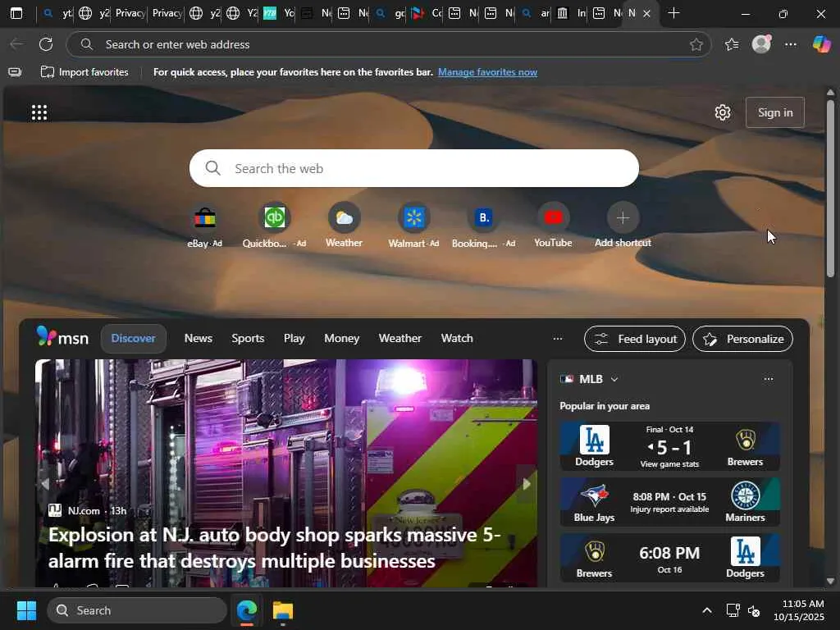Open the Favorites hub icon
This screenshot has height=630, width=840.
(x=732, y=44)
